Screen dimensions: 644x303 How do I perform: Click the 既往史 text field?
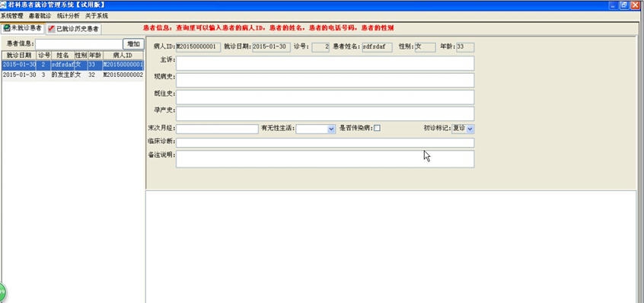pyautogui.click(x=325, y=97)
